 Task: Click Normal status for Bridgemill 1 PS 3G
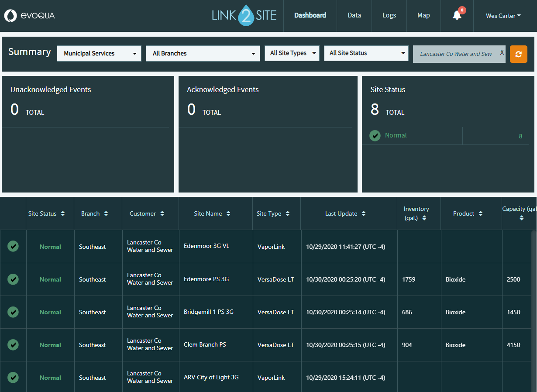pyautogui.click(x=50, y=312)
